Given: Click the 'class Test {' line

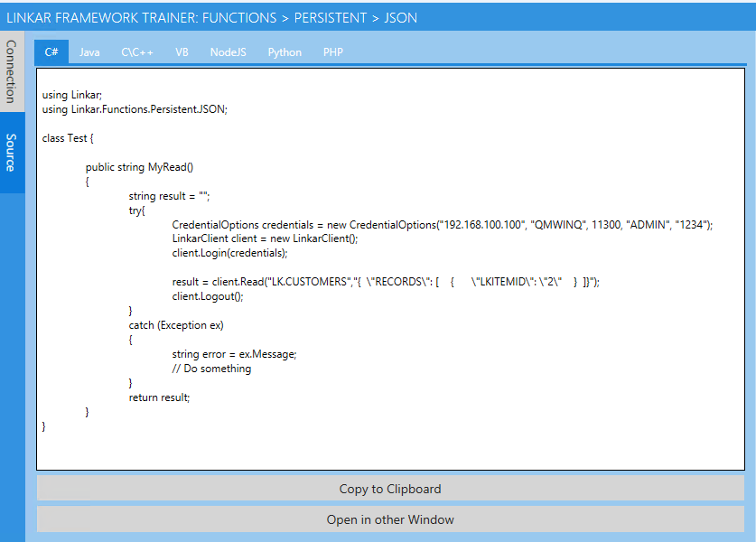Looking at the screenshot, I should click(x=68, y=138).
